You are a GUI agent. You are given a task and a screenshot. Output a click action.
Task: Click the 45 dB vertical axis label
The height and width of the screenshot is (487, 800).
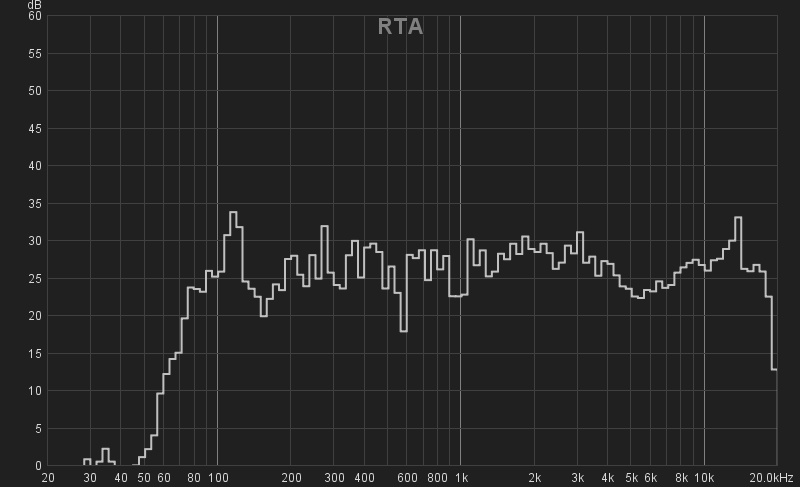[35, 129]
